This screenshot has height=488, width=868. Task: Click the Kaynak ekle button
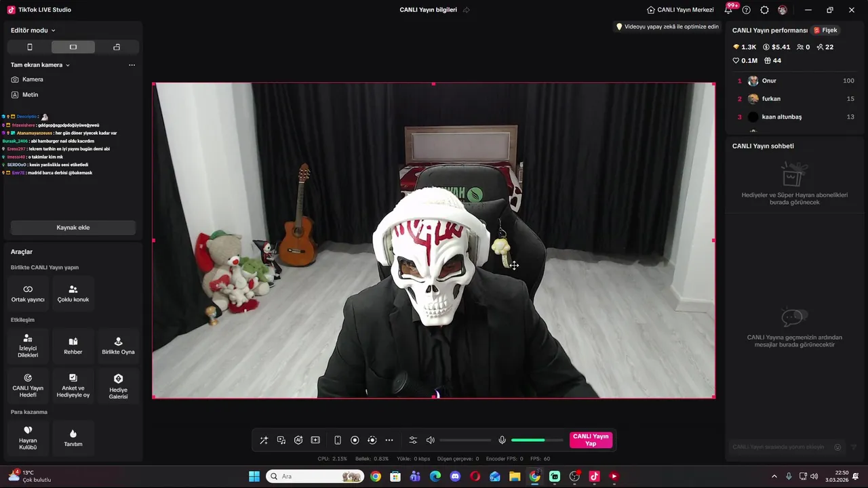pos(73,228)
